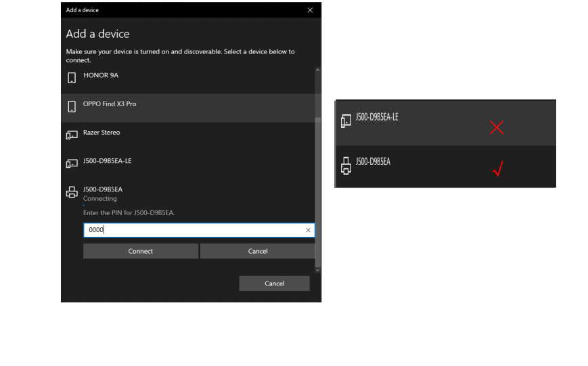588x366 pixels.
Task: Select J500-D9B5EA printer in the dialog list
Action: click(102, 189)
